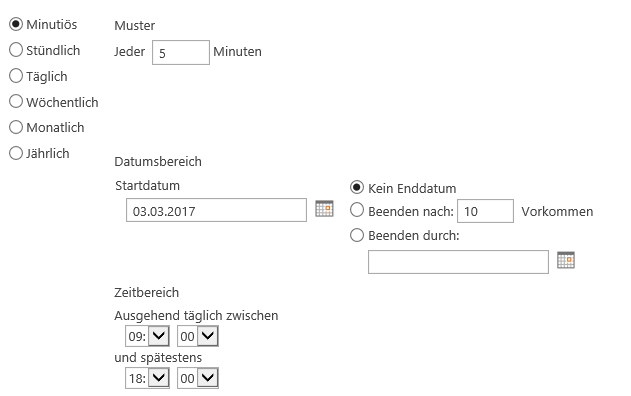Open the start minute dropdown after 09
Viewport: 631px width, 396px height.
coord(198,336)
